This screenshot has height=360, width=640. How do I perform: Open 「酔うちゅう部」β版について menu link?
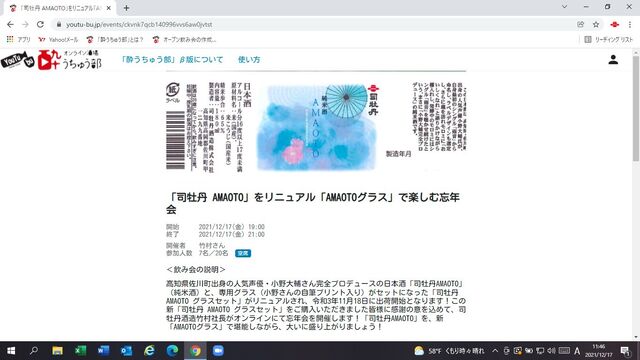click(172, 60)
